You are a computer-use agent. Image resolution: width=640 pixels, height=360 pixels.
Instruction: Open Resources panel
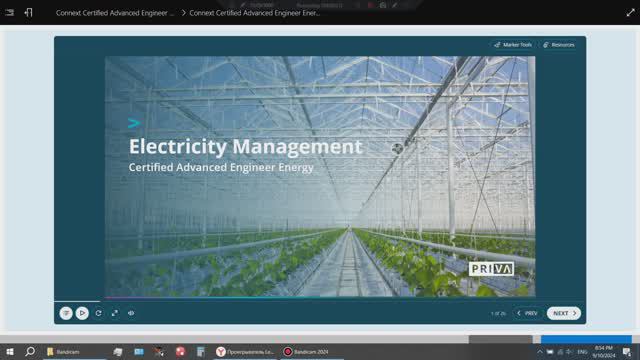click(x=559, y=45)
